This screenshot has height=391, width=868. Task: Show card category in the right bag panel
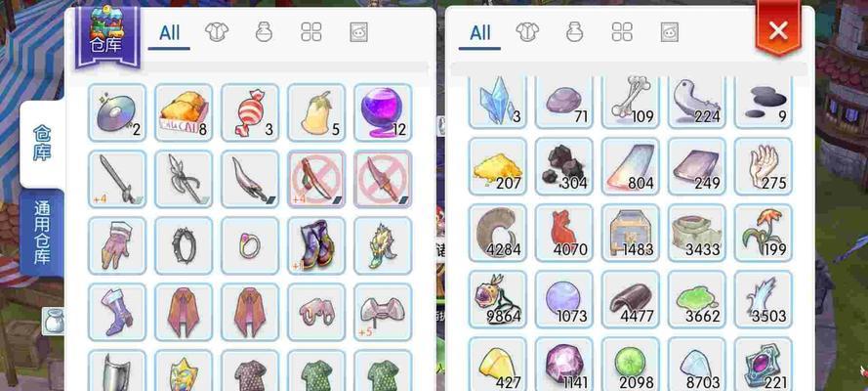[669, 32]
